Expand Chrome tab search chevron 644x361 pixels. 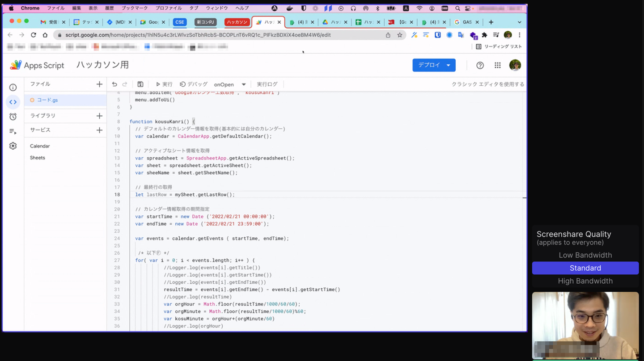tap(519, 22)
